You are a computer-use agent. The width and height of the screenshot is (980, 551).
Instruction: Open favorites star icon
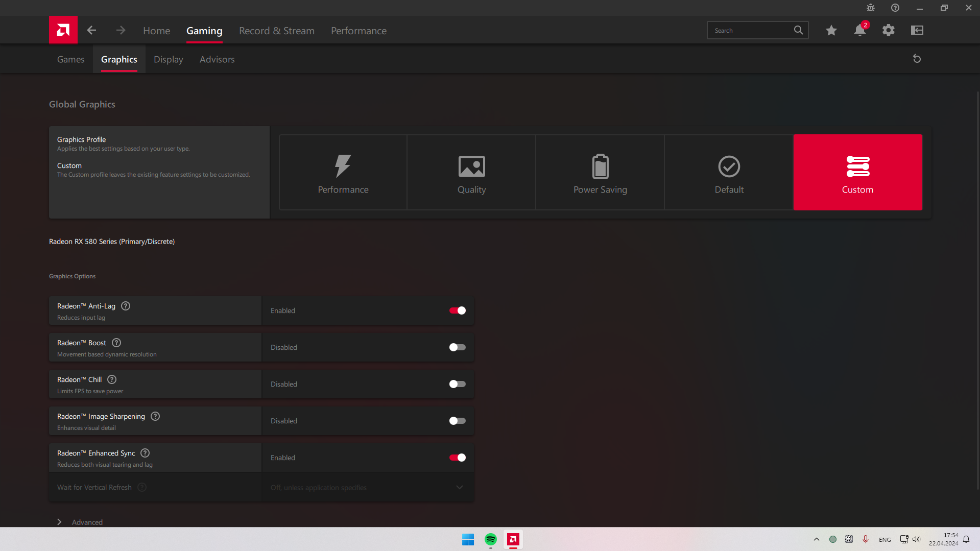(831, 30)
